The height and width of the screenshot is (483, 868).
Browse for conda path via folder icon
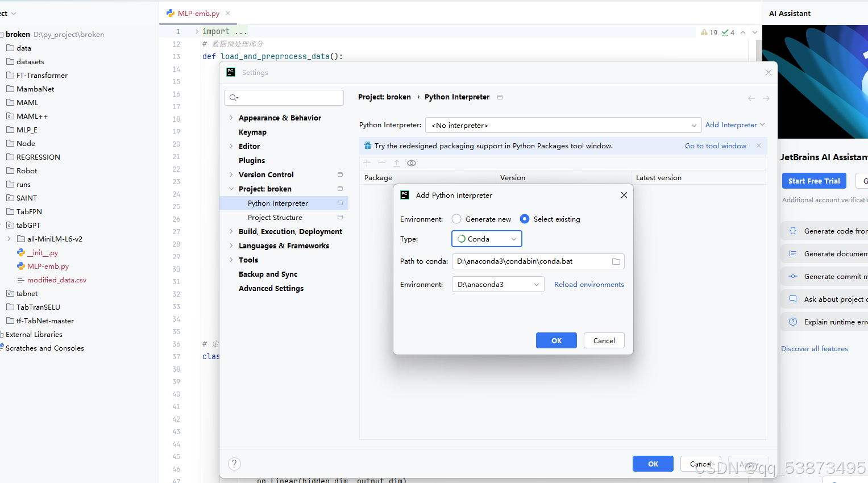(x=616, y=261)
